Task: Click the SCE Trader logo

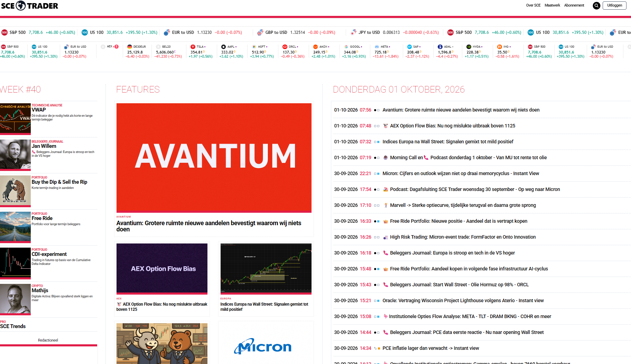Action: [30, 6]
